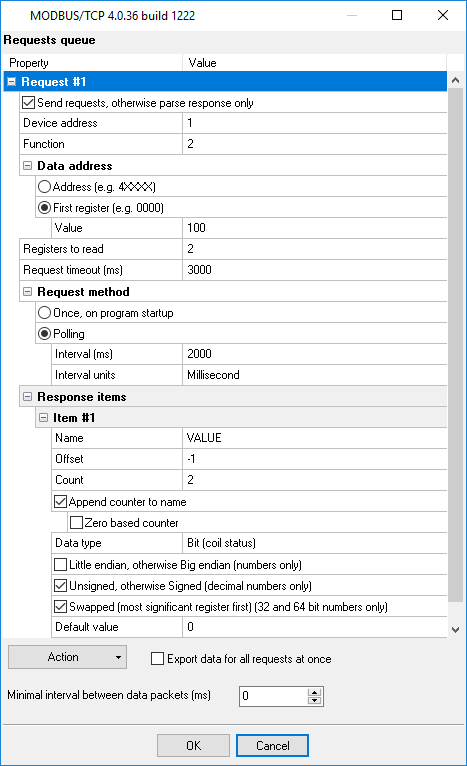Open the Action dropdown button
Image resolution: width=467 pixels, height=766 pixels.
pyautogui.click(x=67, y=657)
